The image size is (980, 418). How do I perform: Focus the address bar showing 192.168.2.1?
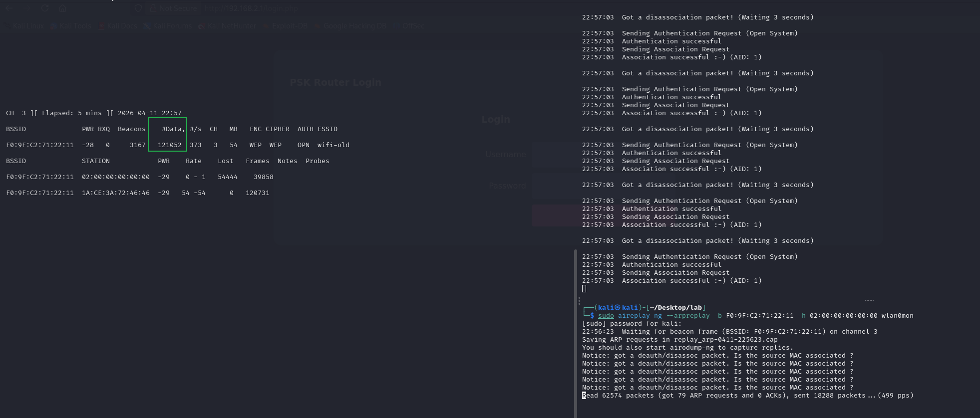(252, 8)
